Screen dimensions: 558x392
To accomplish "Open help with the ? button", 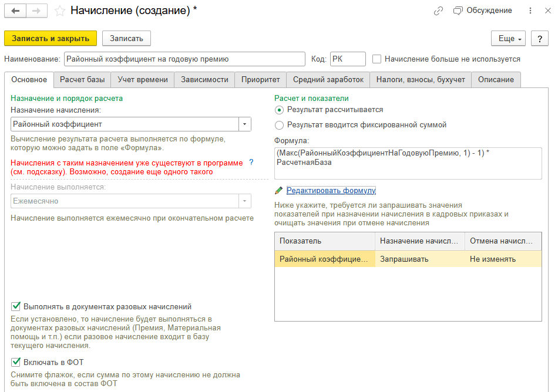I will point(539,38).
